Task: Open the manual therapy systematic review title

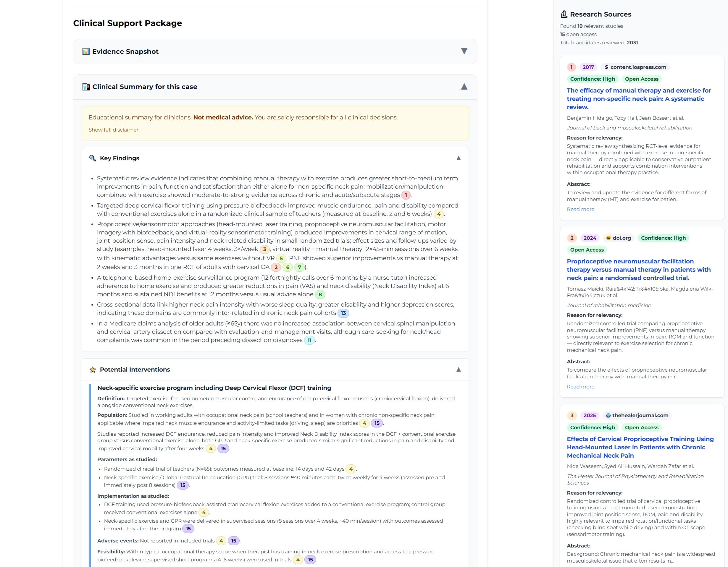Action: pos(638,99)
